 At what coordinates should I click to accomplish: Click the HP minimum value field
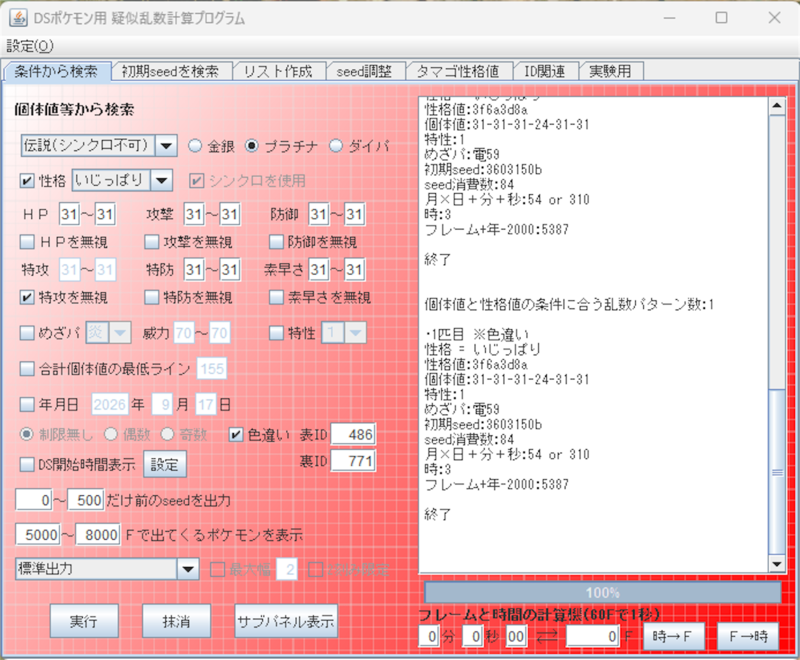coord(69,214)
